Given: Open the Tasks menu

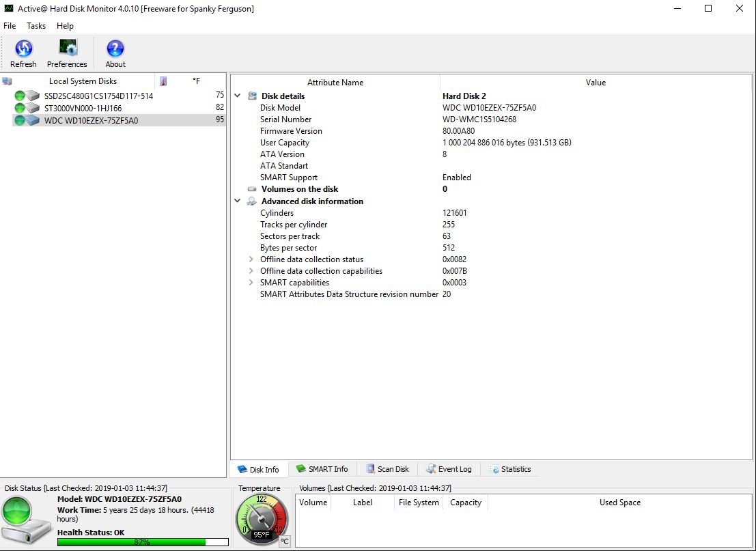Looking at the screenshot, I should point(36,26).
